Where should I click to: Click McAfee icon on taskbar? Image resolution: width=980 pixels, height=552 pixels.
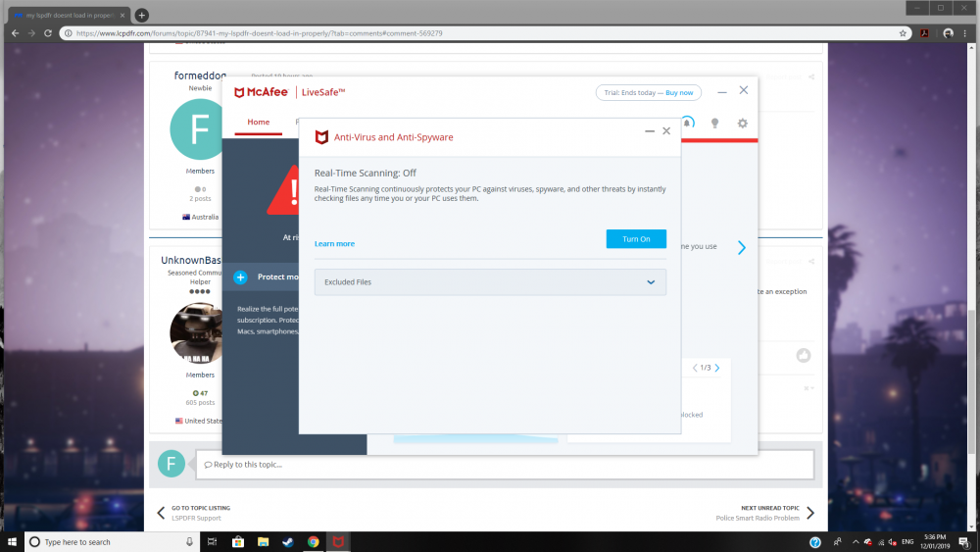(x=338, y=542)
